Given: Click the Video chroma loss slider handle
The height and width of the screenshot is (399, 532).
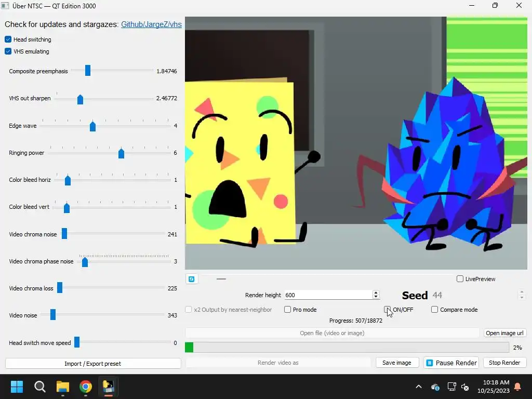Looking at the screenshot, I should (60, 288).
